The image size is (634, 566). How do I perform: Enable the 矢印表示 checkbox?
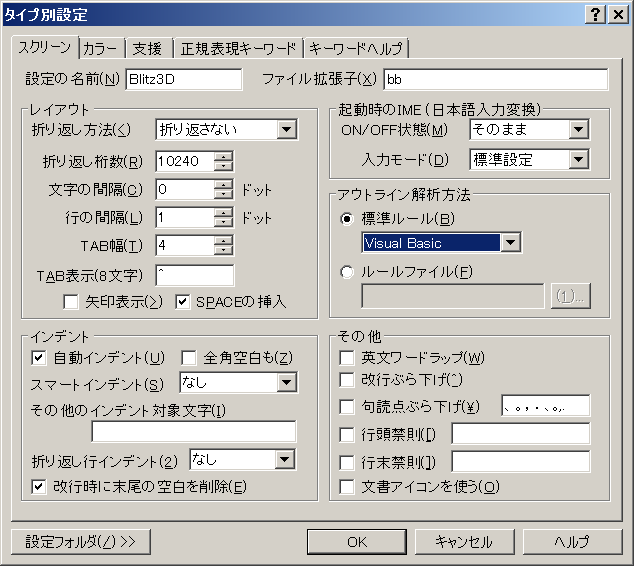[71, 301]
